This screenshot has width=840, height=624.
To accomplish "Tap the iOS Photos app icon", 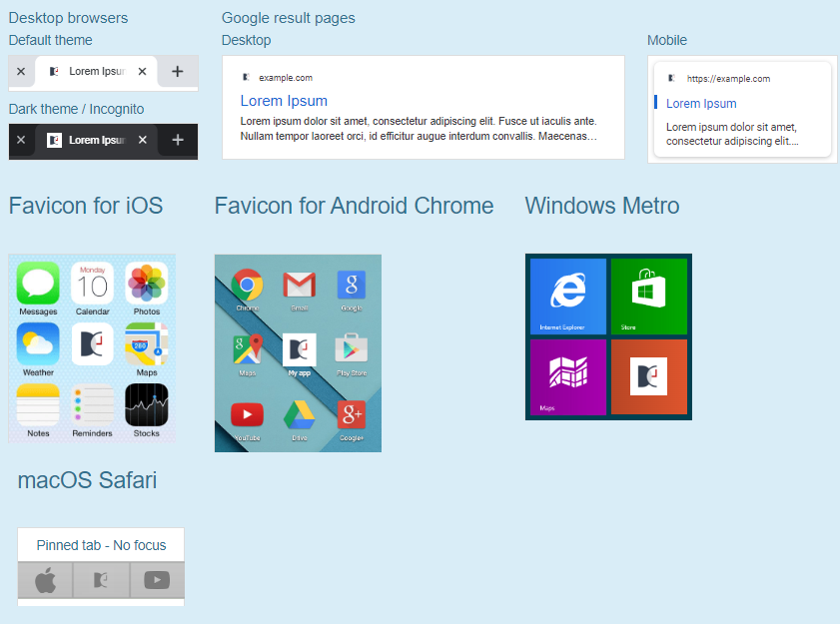I will [147, 284].
